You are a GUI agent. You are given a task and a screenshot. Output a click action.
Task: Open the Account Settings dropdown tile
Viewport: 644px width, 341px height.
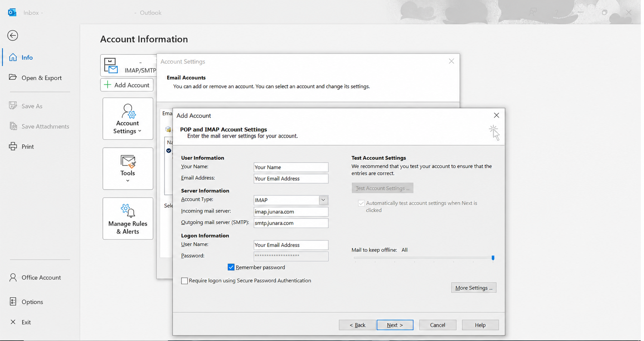[128, 119]
